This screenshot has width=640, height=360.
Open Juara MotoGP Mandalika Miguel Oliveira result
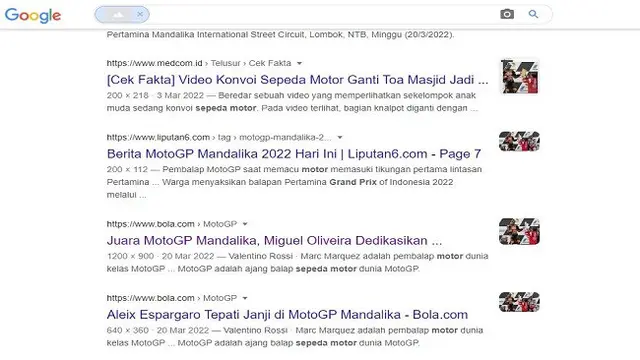click(274, 240)
